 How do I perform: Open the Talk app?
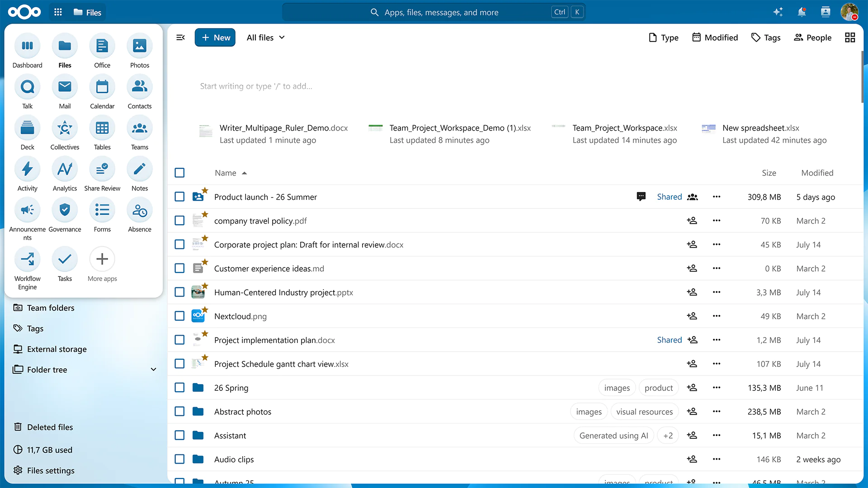pos(27,92)
